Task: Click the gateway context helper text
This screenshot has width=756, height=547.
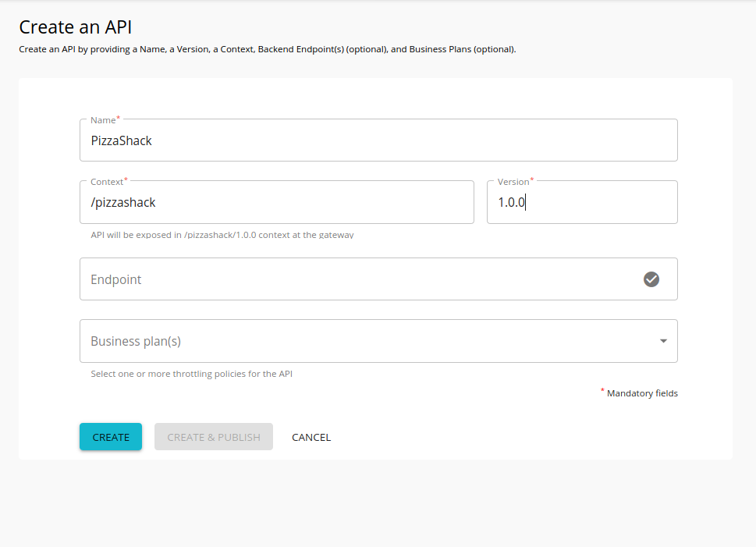Action: coord(221,234)
